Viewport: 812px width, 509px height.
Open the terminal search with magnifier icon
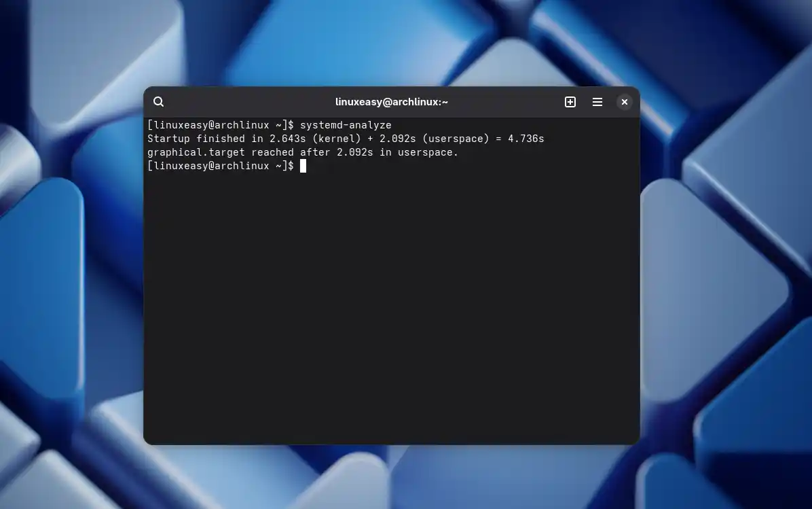(158, 101)
